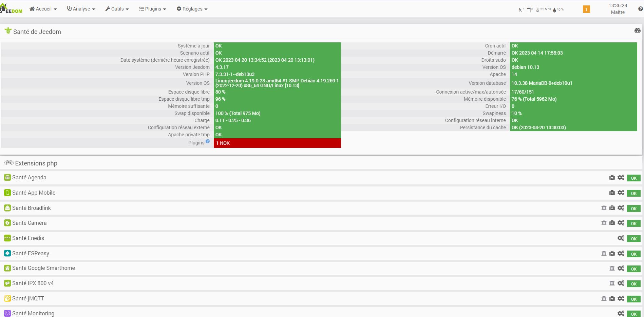
Task: Click the OK status badge for Enedis
Action: pos(633,239)
